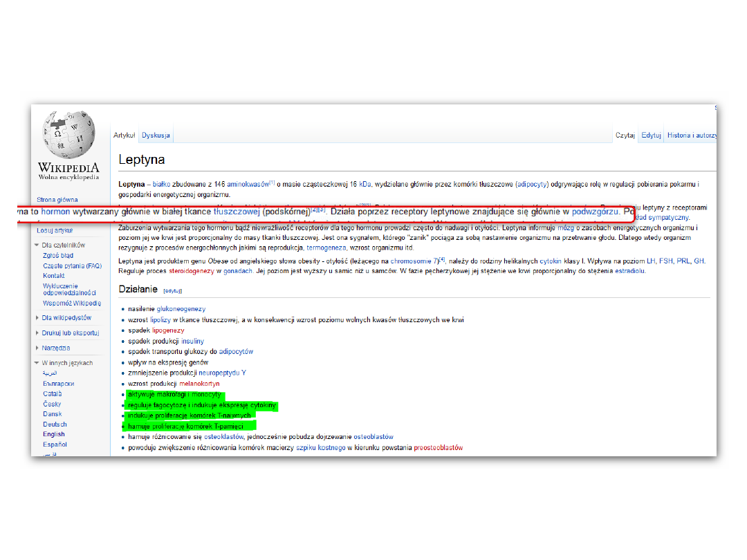Select the Czytaj tab
The height and width of the screenshot is (560, 747).
point(625,136)
